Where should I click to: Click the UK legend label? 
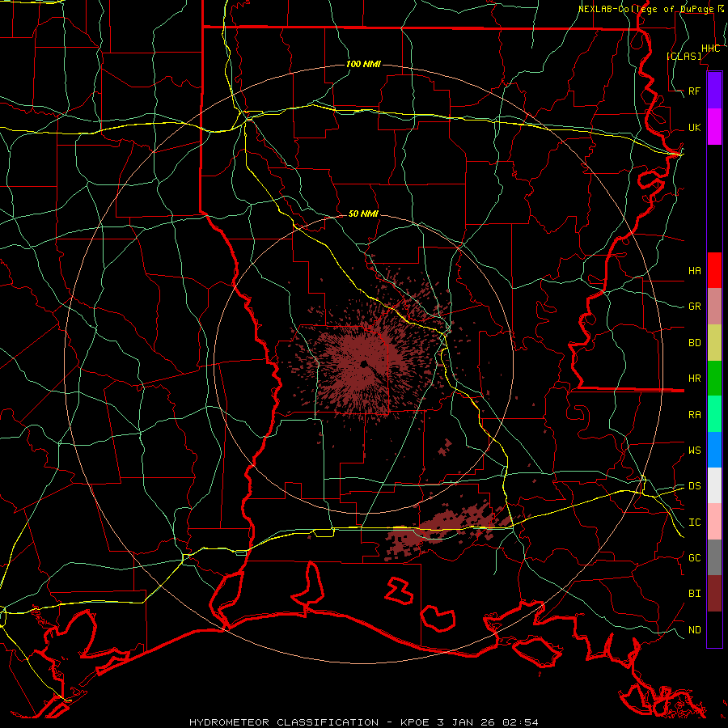[695, 128]
